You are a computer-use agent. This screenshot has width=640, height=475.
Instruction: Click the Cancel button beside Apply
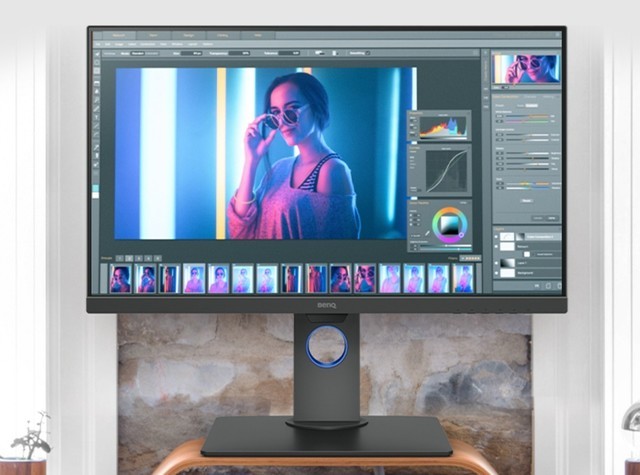[538, 218]
